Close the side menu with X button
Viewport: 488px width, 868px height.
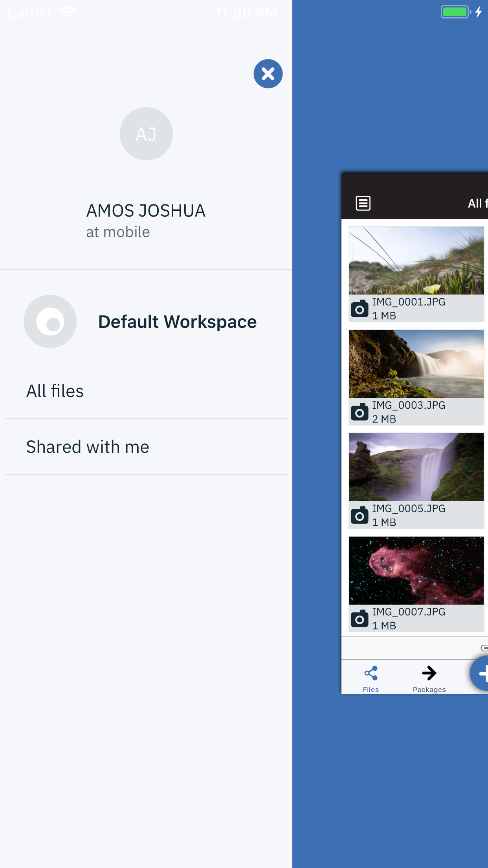point(268,74)
